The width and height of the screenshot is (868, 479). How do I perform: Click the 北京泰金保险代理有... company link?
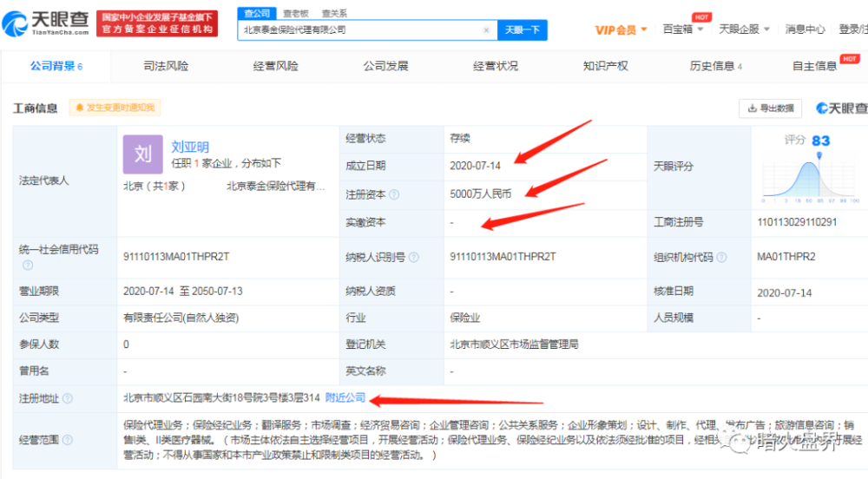276,186
